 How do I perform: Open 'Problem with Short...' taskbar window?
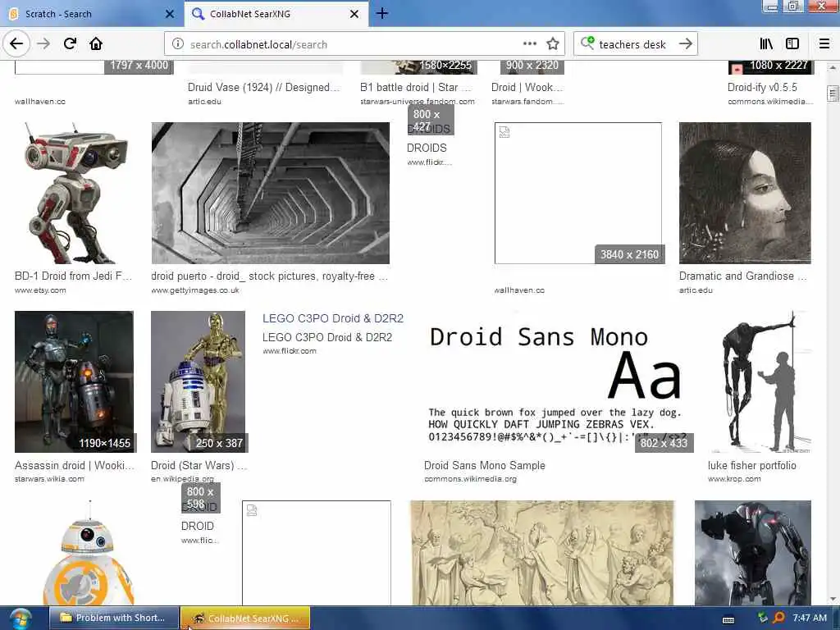pyautogui.click(x=114, y=618)
